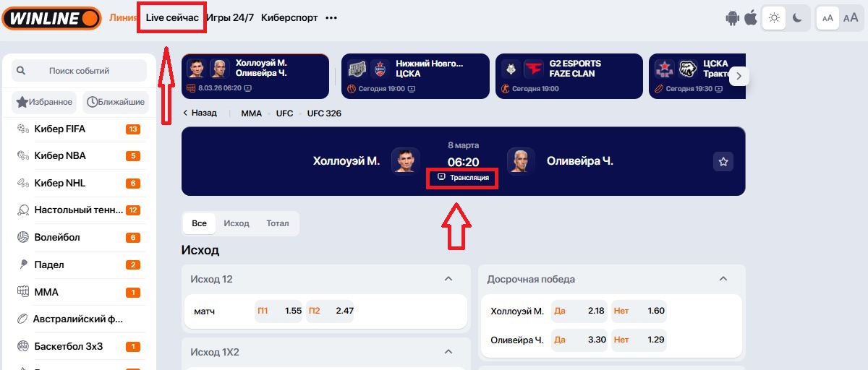Image resolution: width=868 pixels, height=370 pixels.
Task: Collapse the Досрочная победа section
Action: 723,279
